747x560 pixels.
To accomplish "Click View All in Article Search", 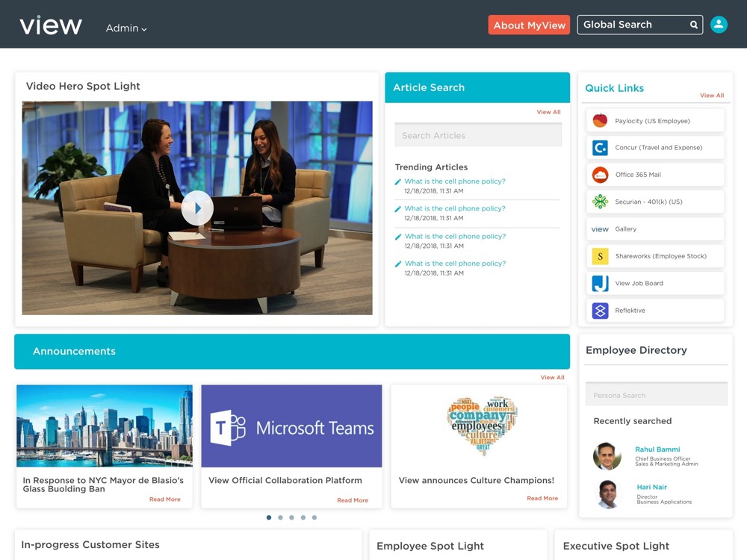I will tap(548, 112).
